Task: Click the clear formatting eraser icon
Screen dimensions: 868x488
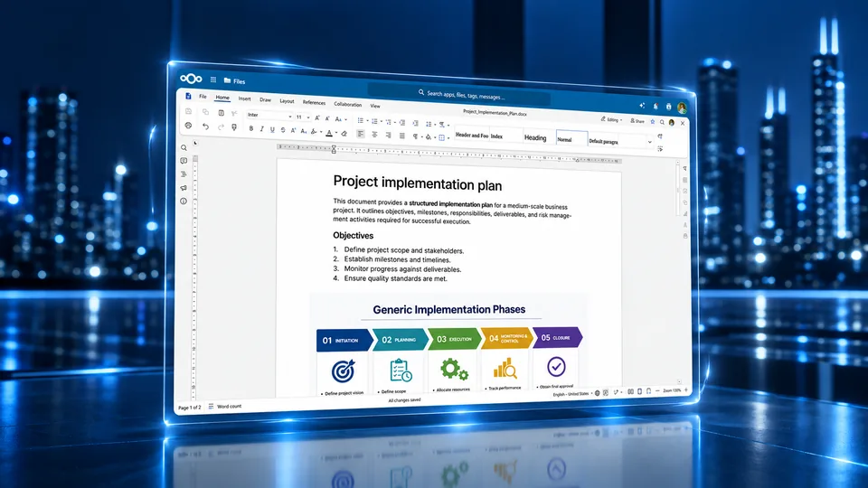Action: coord(344,134)
